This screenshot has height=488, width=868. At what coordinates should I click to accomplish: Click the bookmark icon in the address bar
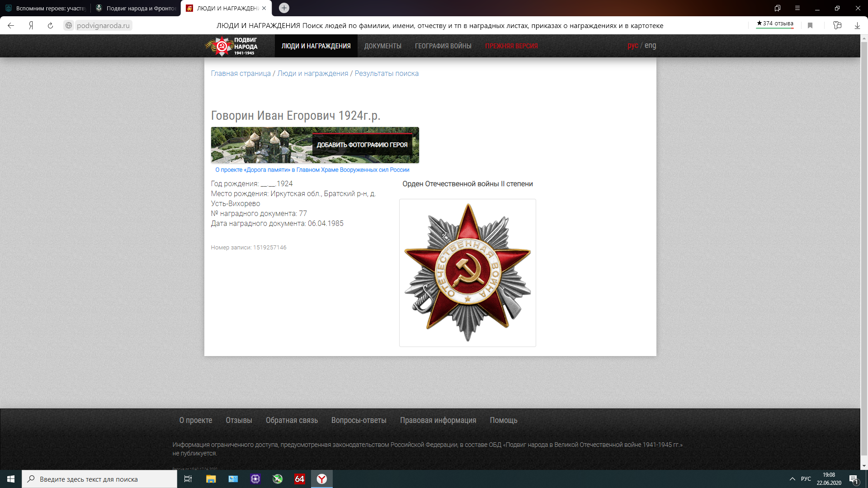(810, 26)
